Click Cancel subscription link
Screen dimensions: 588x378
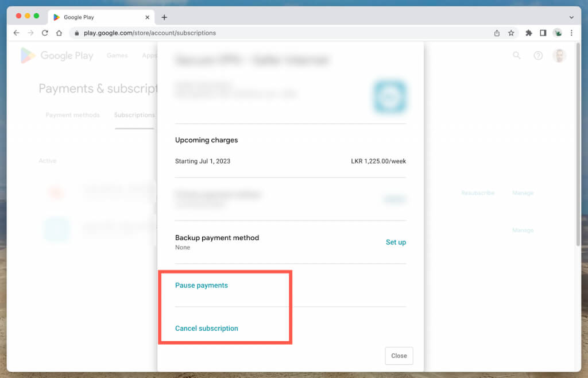click(x=207, y=329)
